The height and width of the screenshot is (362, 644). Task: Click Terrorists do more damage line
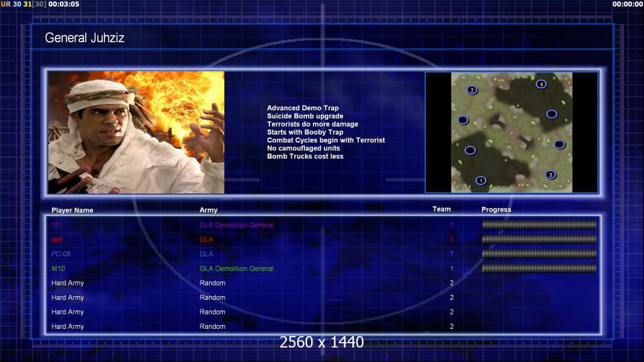(x=312, y=124)
